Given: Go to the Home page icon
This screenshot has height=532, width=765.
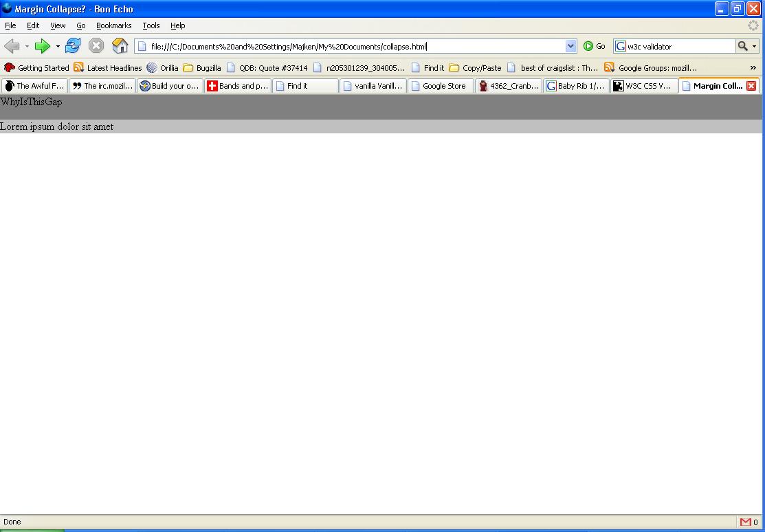Looking at the screenshot, I should [120, 46].
